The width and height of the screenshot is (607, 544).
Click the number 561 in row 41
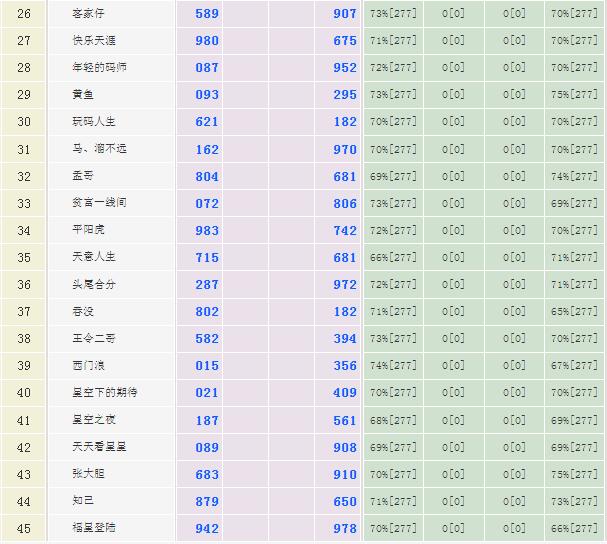(344, 419)
